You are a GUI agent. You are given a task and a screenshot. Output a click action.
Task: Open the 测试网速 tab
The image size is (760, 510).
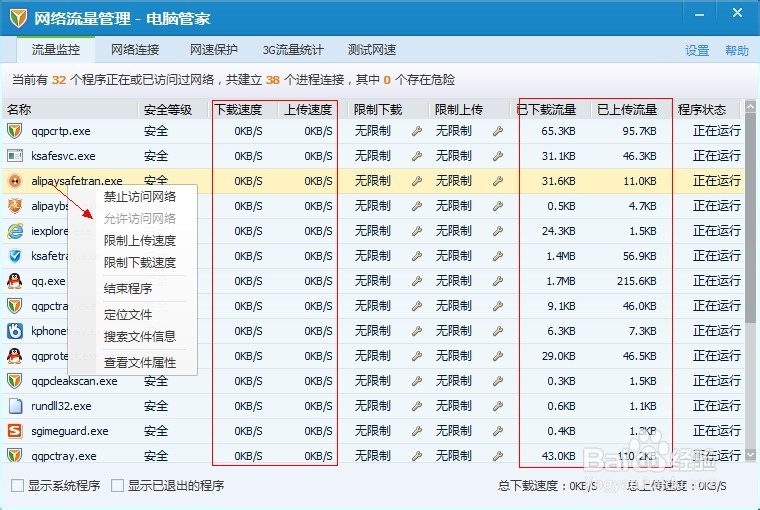(x=372, y=49)
